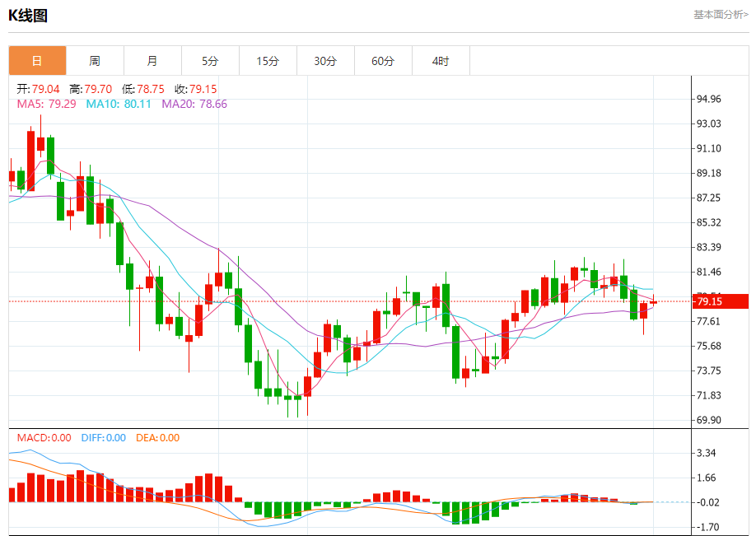Click the MA5: 79.29 indicator label
Screen dimensions: 756x536
pos(46,104)
